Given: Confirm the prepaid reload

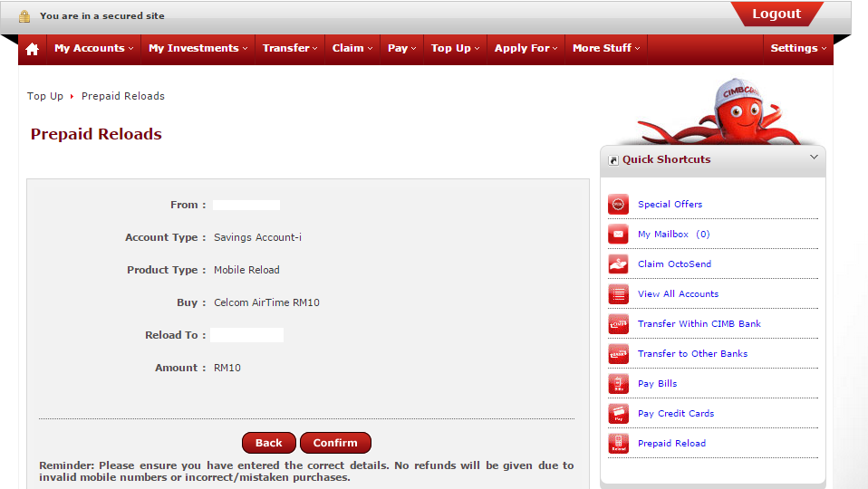Looking at the screenshot, I should coord(335,443).
